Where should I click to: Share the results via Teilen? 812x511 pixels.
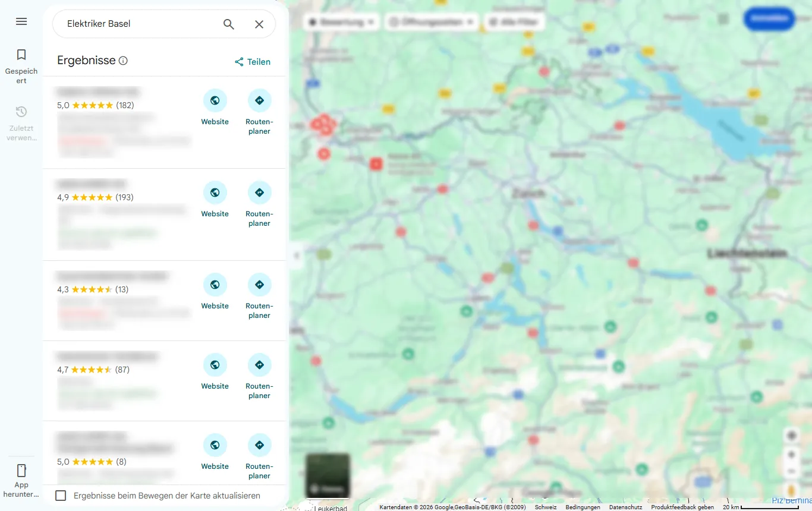(x=253, y=62)
